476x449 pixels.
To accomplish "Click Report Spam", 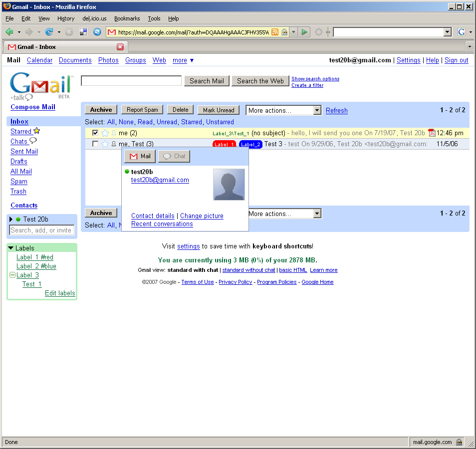I will point(142,110).
